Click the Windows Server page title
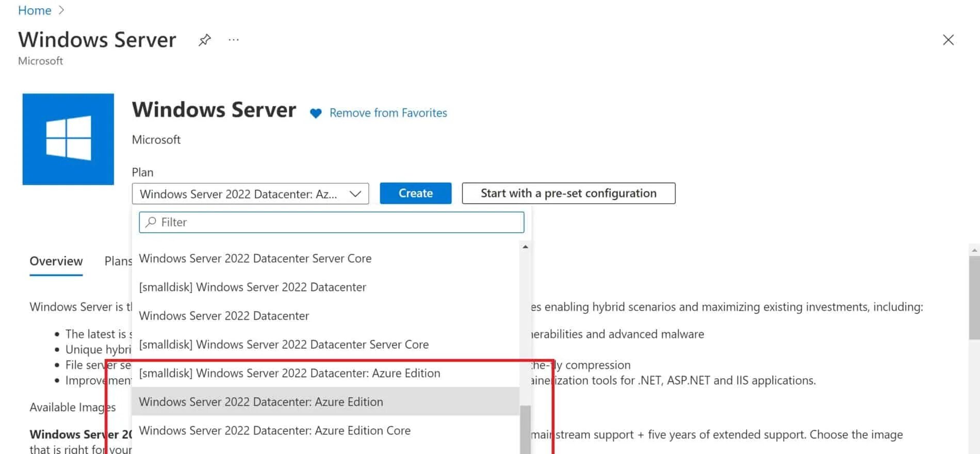 [97, 40]
